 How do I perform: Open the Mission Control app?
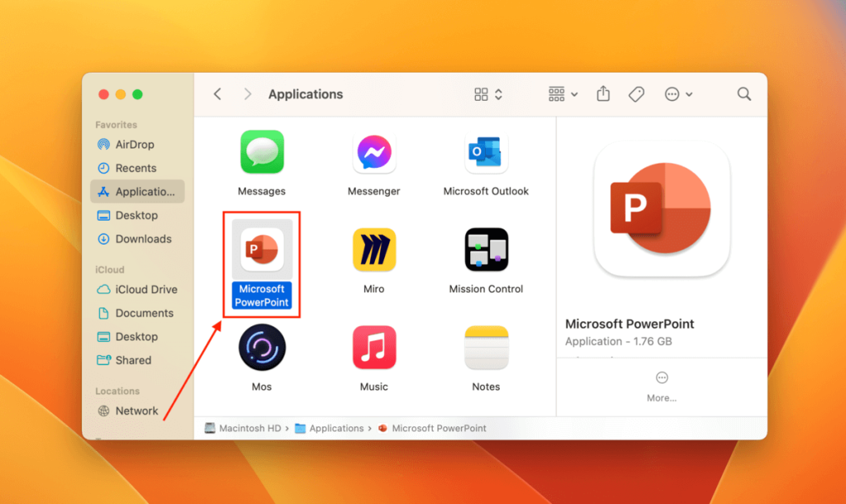[486, 250]
